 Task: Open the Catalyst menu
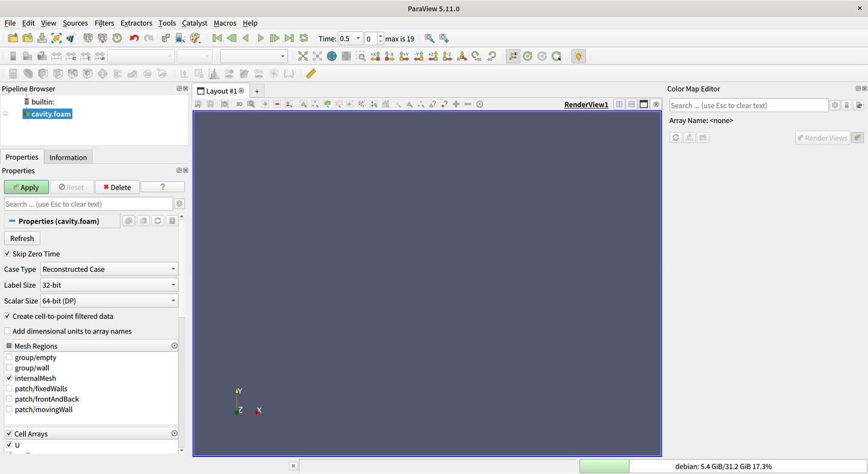click(x=195, y=23)
